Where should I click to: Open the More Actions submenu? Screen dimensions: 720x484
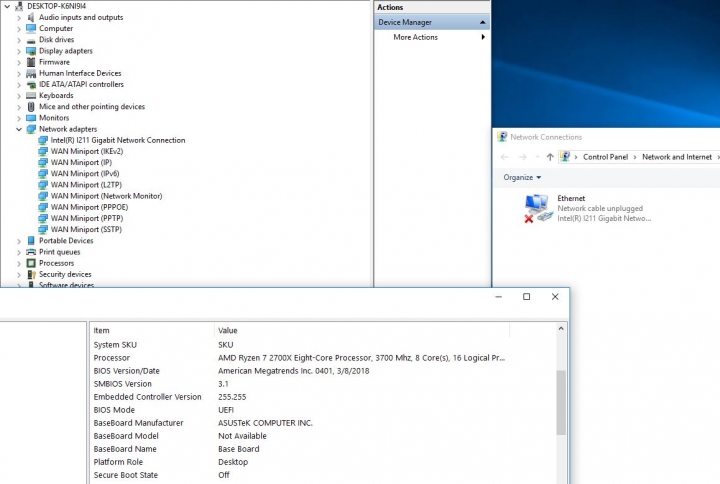tap(483, 37)
